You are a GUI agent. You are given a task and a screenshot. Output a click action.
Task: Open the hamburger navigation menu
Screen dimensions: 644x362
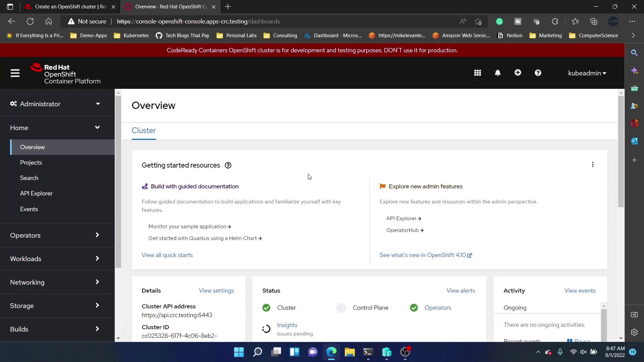point(15,73)
